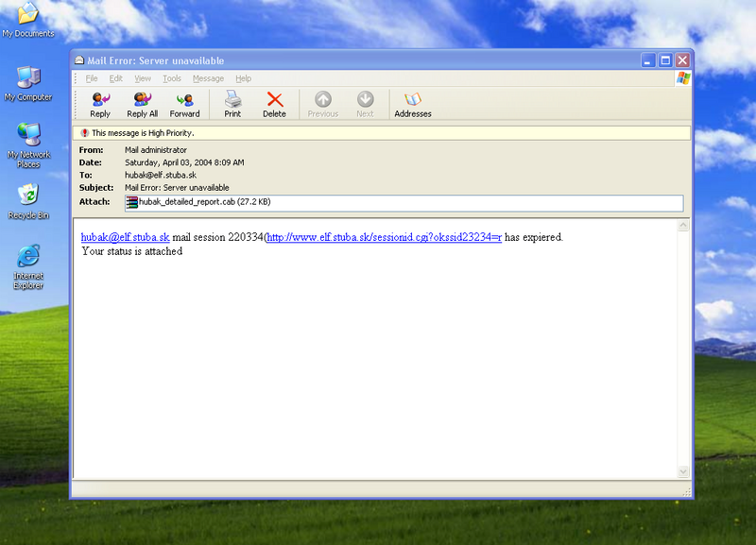The width and height of the screenshot is (756, 545).
Task: Click the hubak_detailed_report.cab attachment icon
Action: click(x=131, y=202)
